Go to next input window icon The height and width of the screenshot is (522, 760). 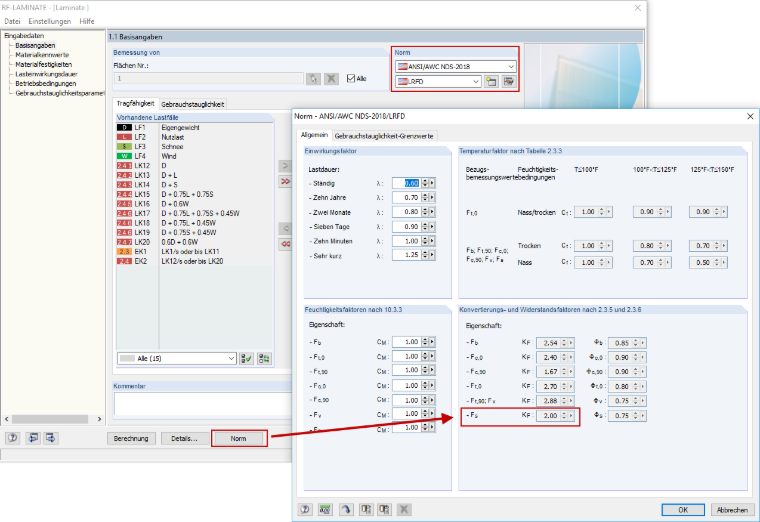(50, 438)
